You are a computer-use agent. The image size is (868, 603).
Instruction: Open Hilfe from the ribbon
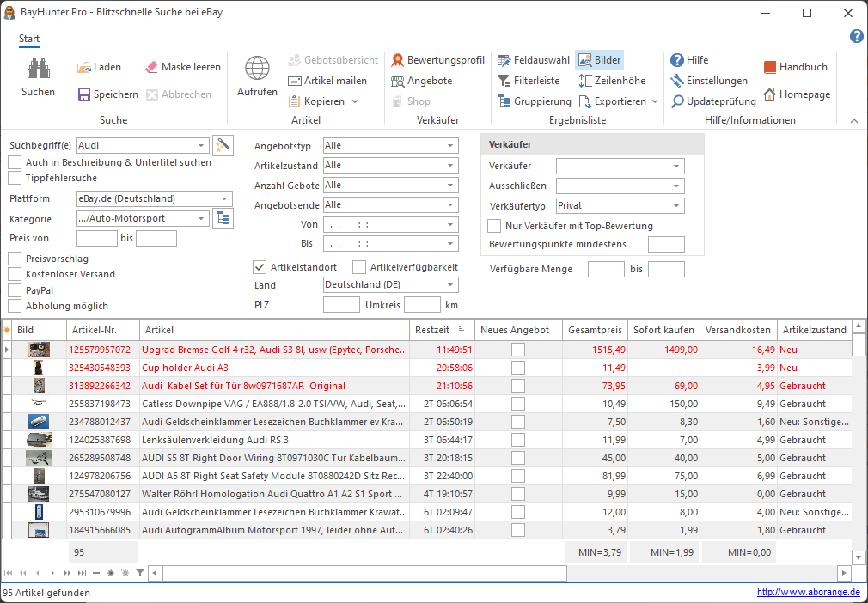click(x=688, y=60)
